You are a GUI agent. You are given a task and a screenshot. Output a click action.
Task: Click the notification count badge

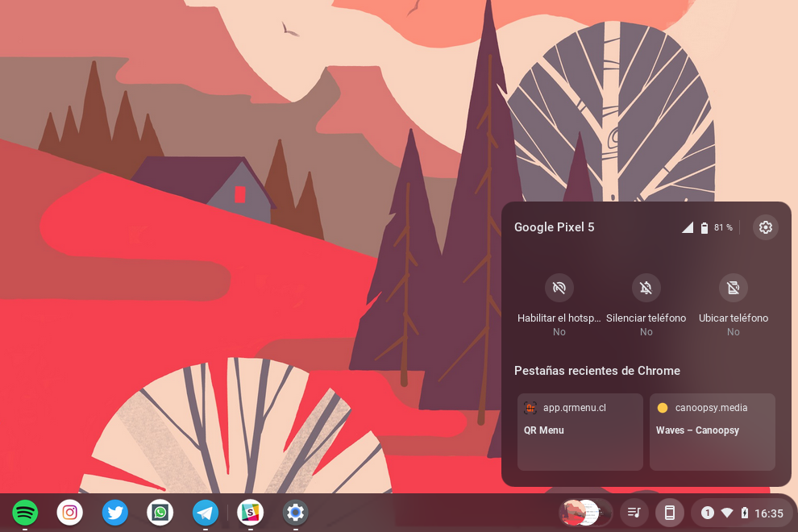tap(707, 513)
